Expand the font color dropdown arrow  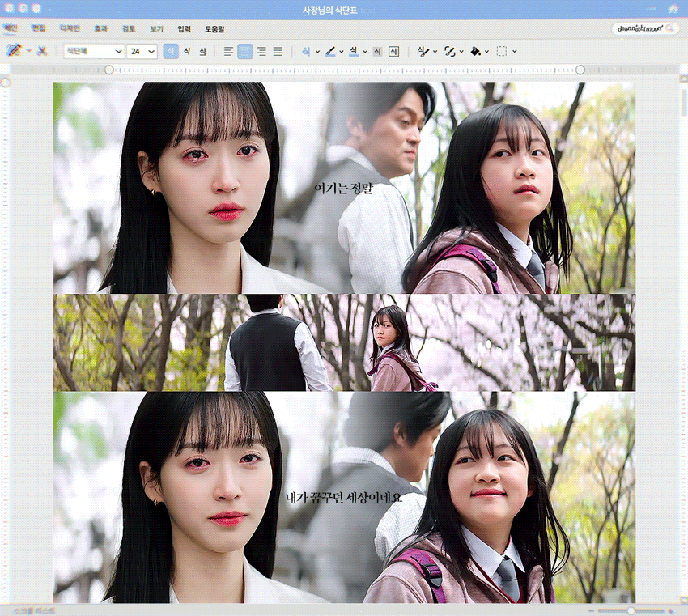click(x=365, y=52)
